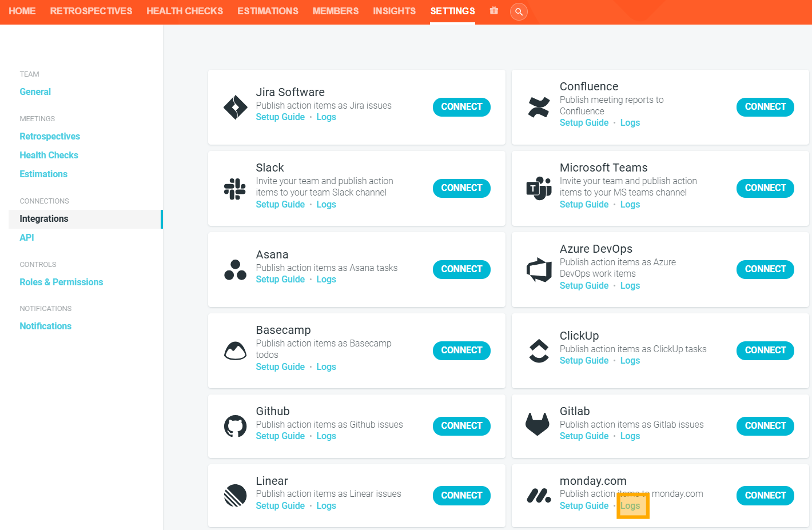The width and height of the screenshot is (812, 530).
Task: Click the Microsoft Teams logo icon
Action: tap(539, 189)
